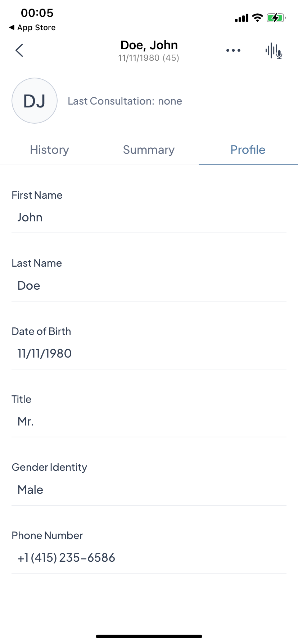Return to App Store via back link
The image size is (298, 644).
[32, 28]
